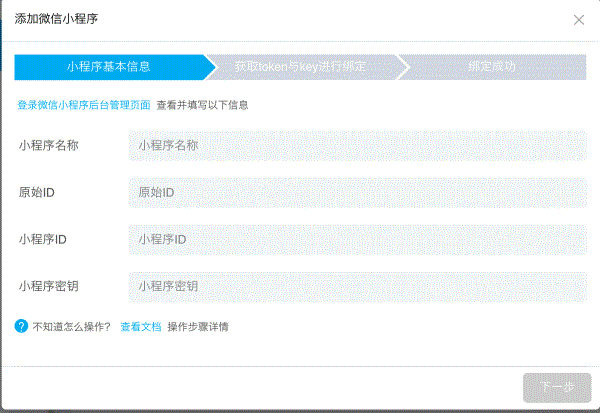This screenshot has height=413, width=600.
Task: Select the 小程序基本信息 step tab
Action: click(108, 67)
